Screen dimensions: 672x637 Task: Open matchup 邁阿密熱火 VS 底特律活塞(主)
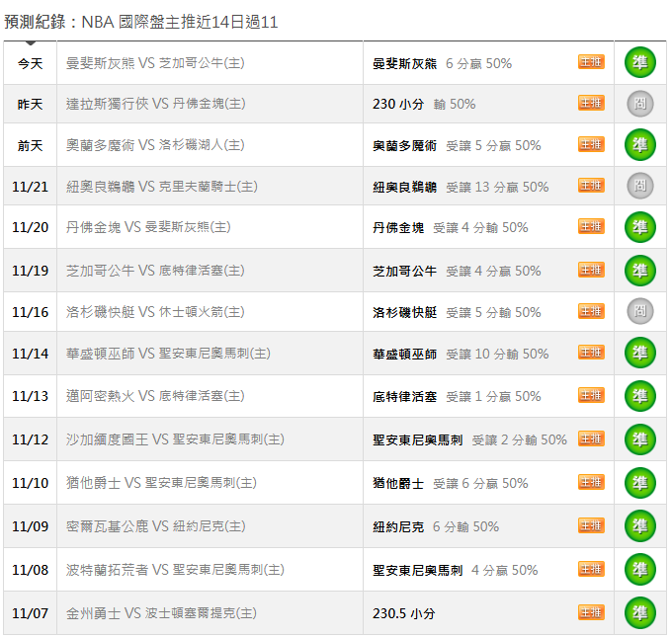[x=155, y=396]
